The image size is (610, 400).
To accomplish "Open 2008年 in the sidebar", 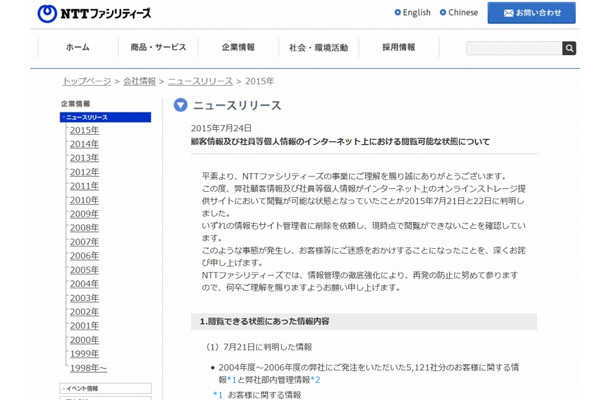I will [84, 228].
